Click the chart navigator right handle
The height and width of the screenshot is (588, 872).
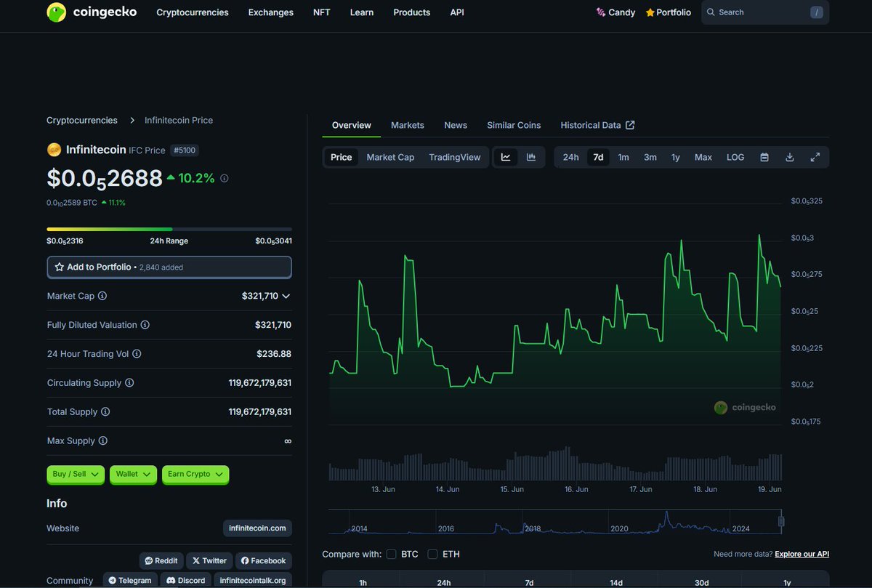pos(781,520)
